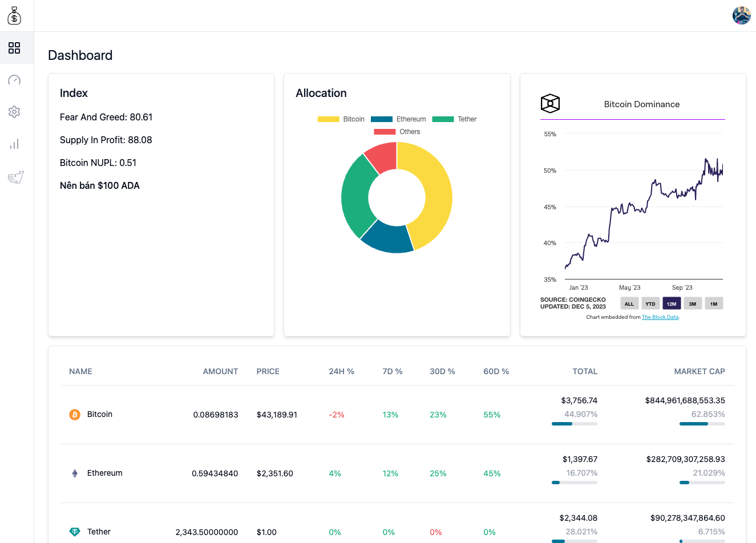Click the Bitcoin coin icon in table
This screenshot has height=543, width=756.
(75, 415)
